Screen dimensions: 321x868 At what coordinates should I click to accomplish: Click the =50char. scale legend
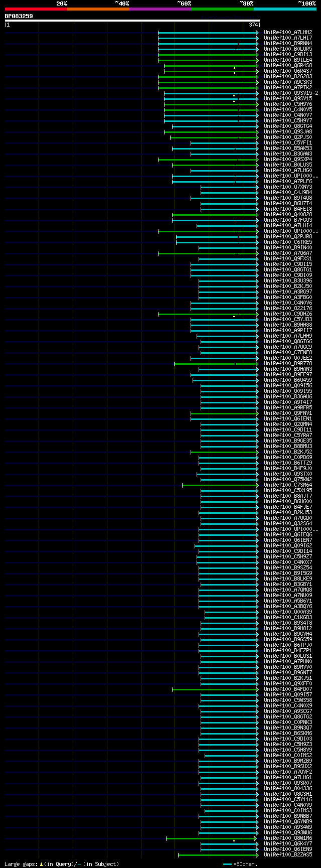(x=240, y=864)
